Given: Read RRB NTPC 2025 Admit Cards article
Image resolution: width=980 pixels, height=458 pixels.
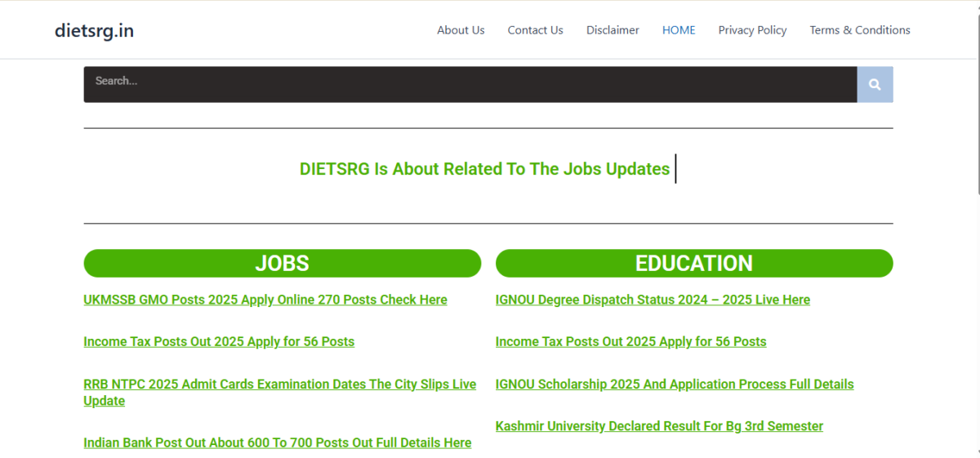Looking at the screenshot, I should click(279, 392).
